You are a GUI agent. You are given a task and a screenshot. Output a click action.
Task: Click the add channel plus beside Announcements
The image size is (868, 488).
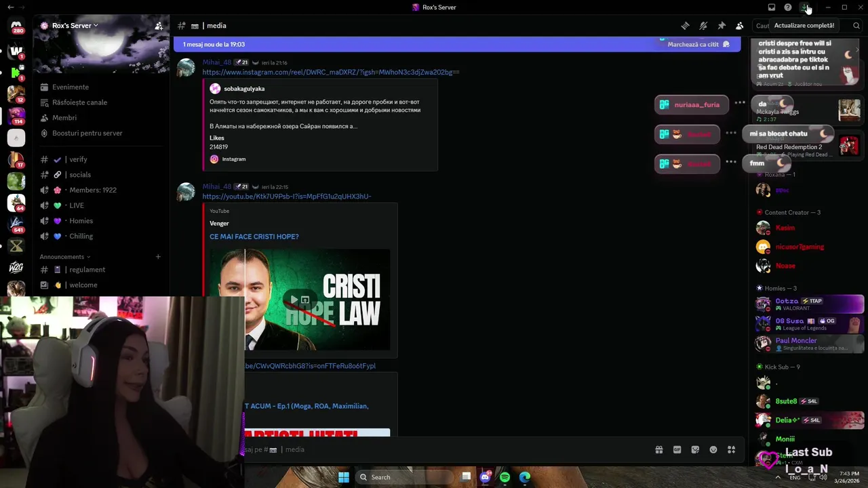tap(158, 257)
